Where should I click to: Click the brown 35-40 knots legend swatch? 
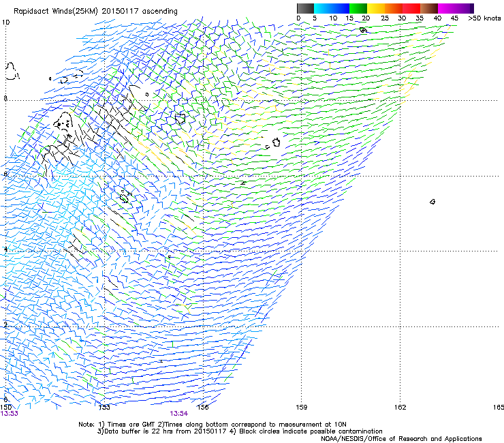click(429, 8)
